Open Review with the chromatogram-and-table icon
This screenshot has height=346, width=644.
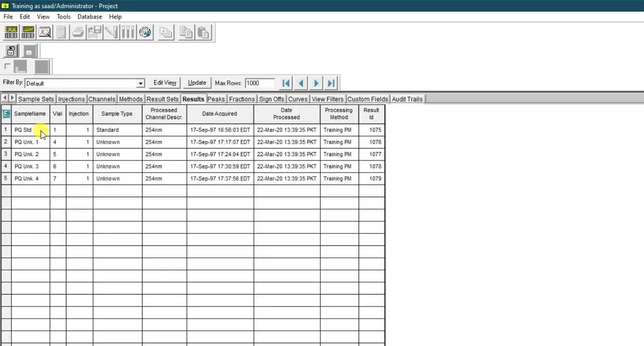click(x=11, y=33)
